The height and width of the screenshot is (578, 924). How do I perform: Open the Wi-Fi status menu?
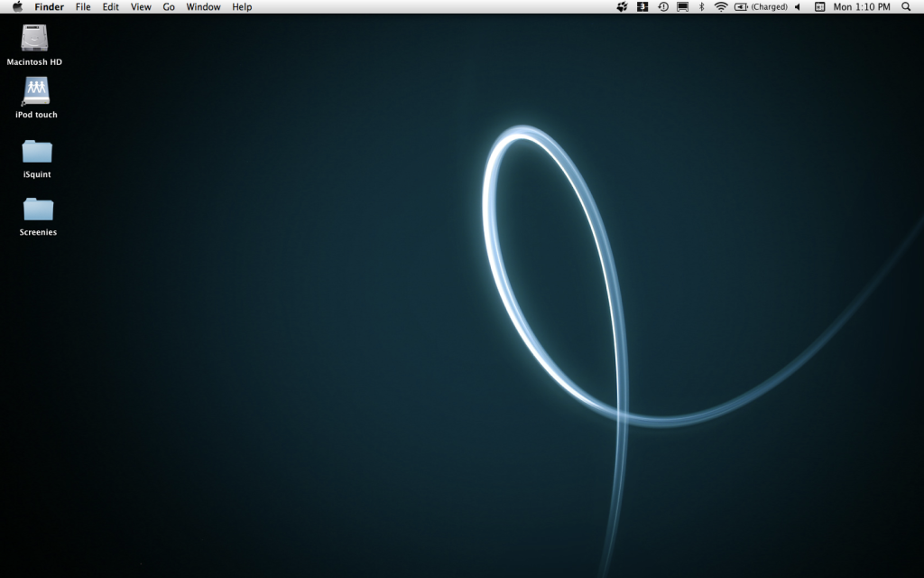pos(721,7)
